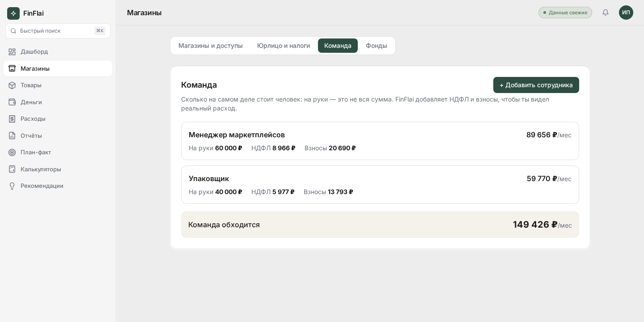This screenshot has width=644, height=322.
Task: Click the Отчёты document icon
Action: [12, 136]
